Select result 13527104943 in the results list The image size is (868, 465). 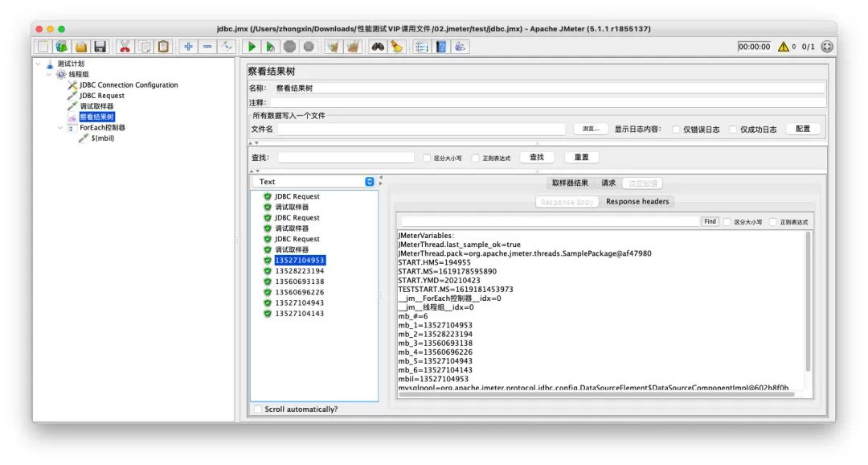coord(300,302)
